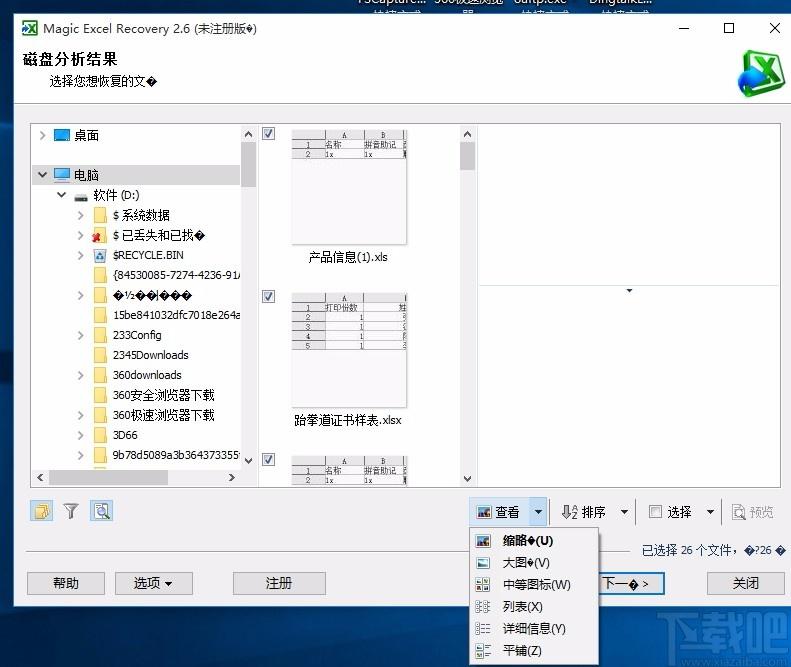
Task: Click the folder view icon in bottom-left toolbar
Action: (41, 511)
